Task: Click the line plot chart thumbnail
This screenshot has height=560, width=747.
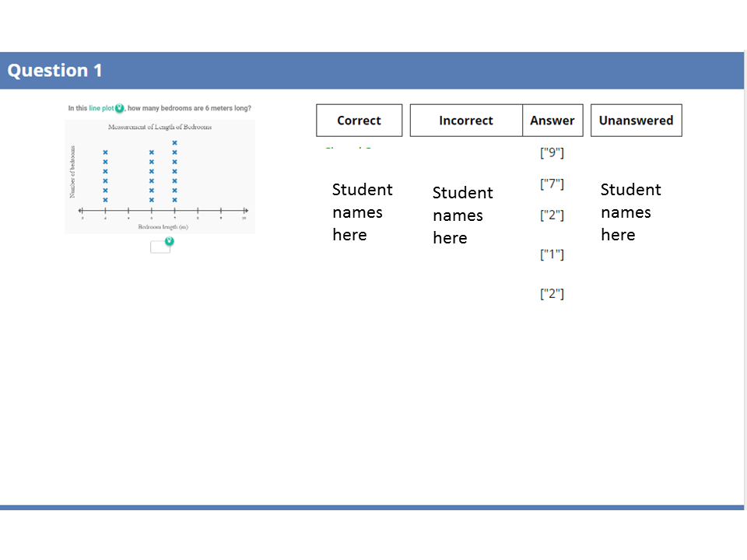Action: pyautogui.click(x=160, y=175)
